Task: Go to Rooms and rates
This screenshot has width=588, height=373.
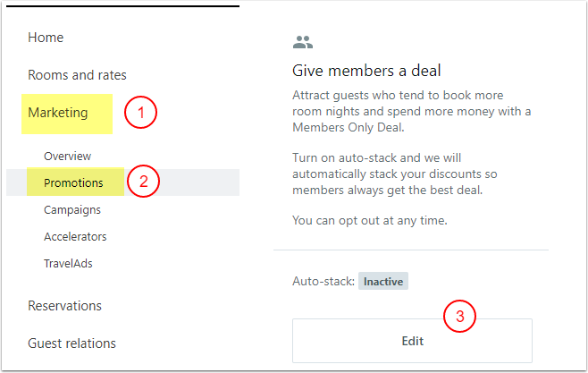Action: point(77,75)
